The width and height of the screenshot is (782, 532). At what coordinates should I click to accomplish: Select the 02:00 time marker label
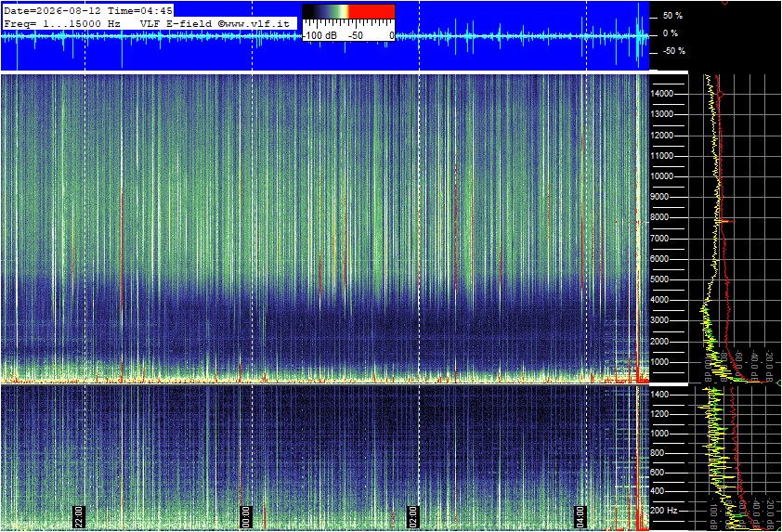pyautogui.click(x=413, y=516)
